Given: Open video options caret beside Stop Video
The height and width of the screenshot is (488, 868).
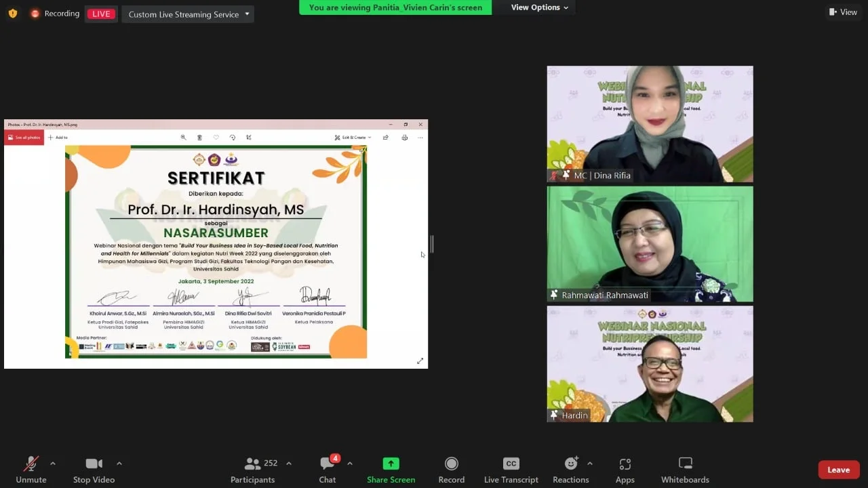Looking at the screenshot, I should 119,464.
